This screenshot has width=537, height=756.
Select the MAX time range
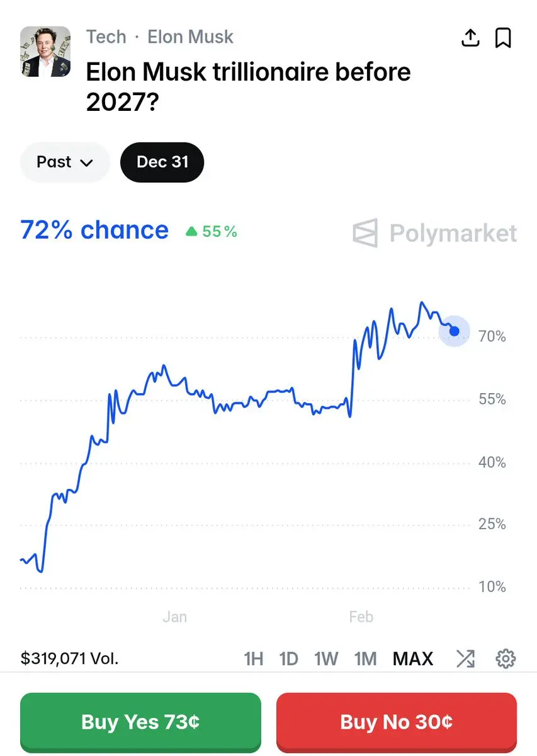413,659
